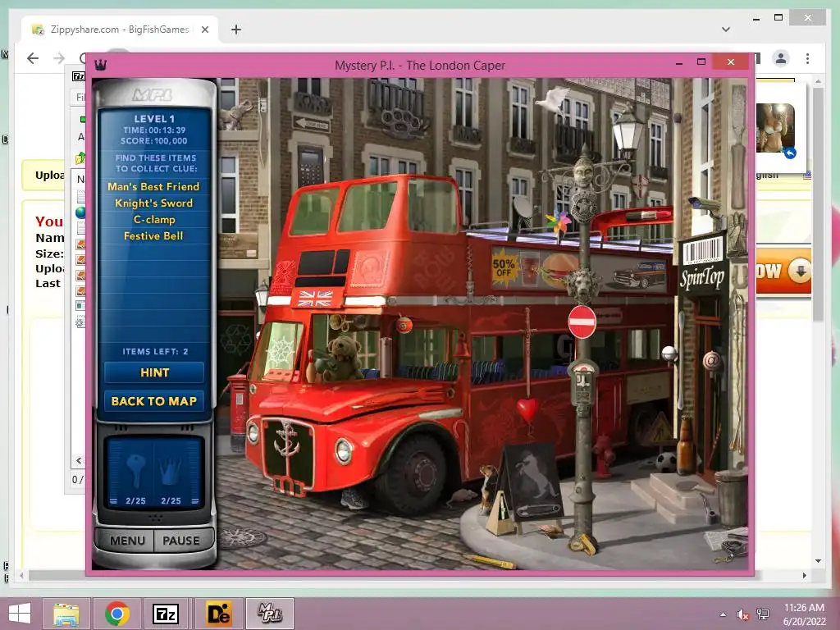The height and width of the screenshot is (630, 840).
Task: Click the HINT button in game panel
Action: (154, 372)
